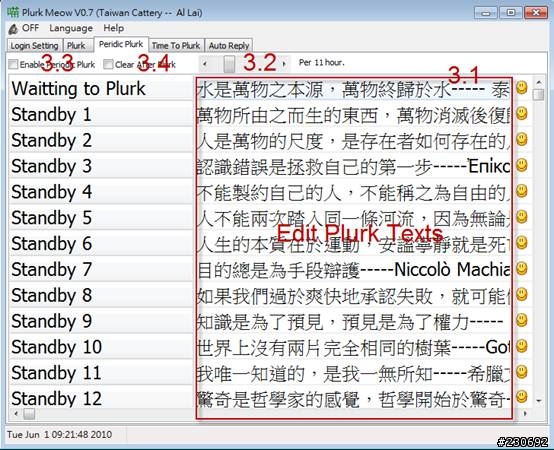This screenshot has width=554, height=450.
Task: Click the smiley icon in Standby 8 row
Action: click(x=521, y=294)
